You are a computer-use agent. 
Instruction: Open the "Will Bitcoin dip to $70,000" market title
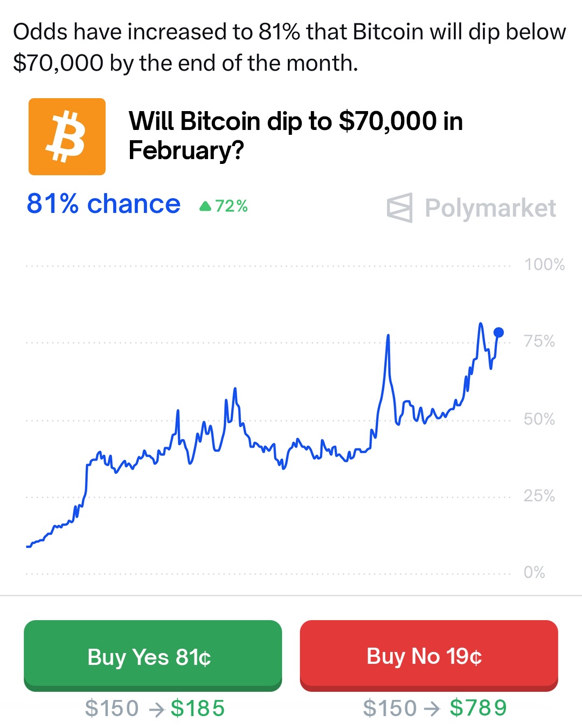(x=295, y=135)
